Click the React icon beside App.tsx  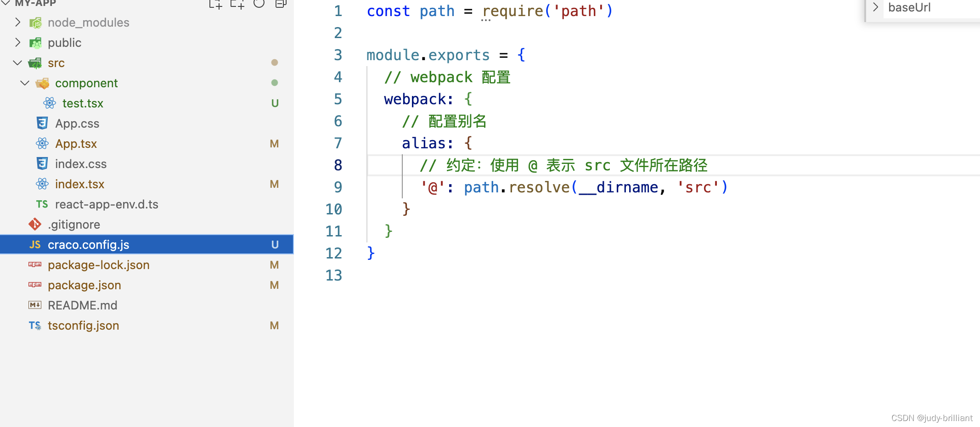coord(42,143)
